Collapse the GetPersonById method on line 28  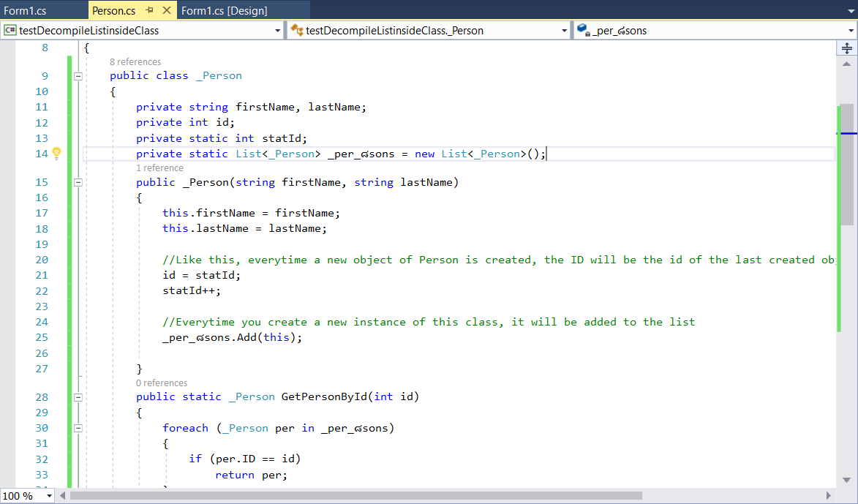[78, 396]
